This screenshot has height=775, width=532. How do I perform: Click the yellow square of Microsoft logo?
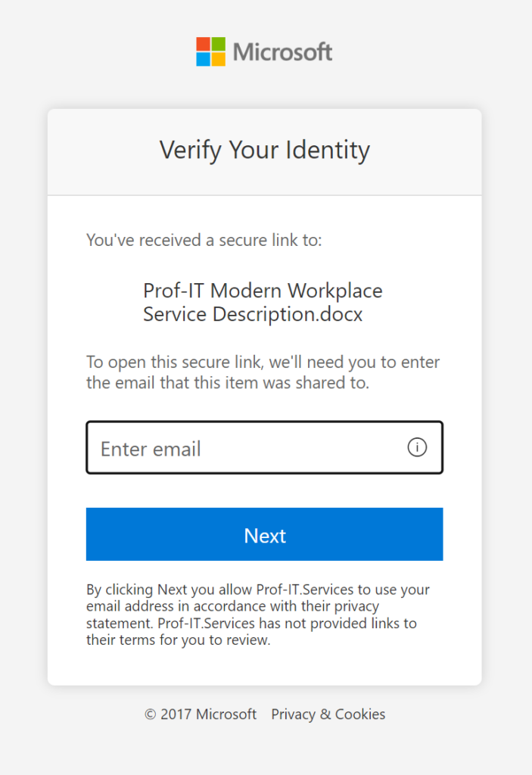point(218,59)
